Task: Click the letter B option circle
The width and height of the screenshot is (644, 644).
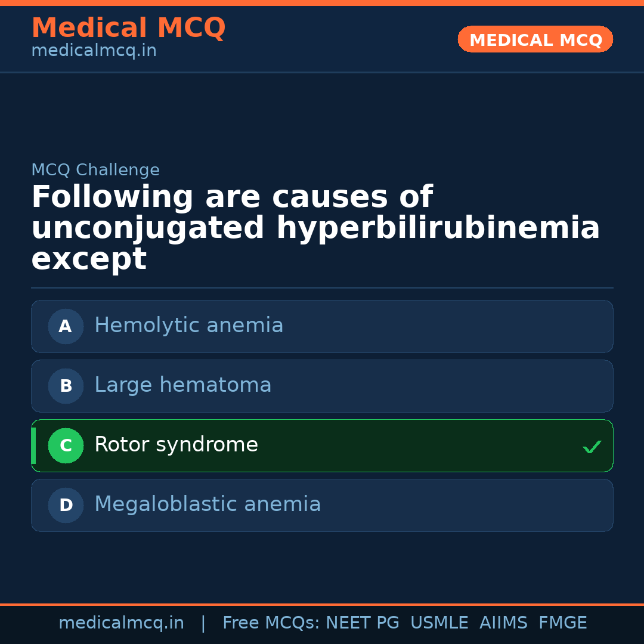Action: 66,386
